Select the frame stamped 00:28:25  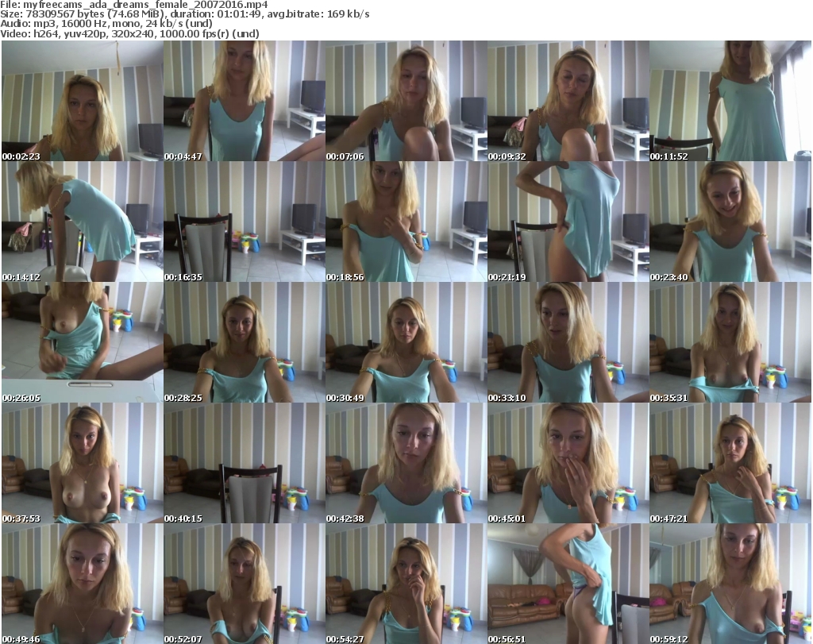point(245,342)
